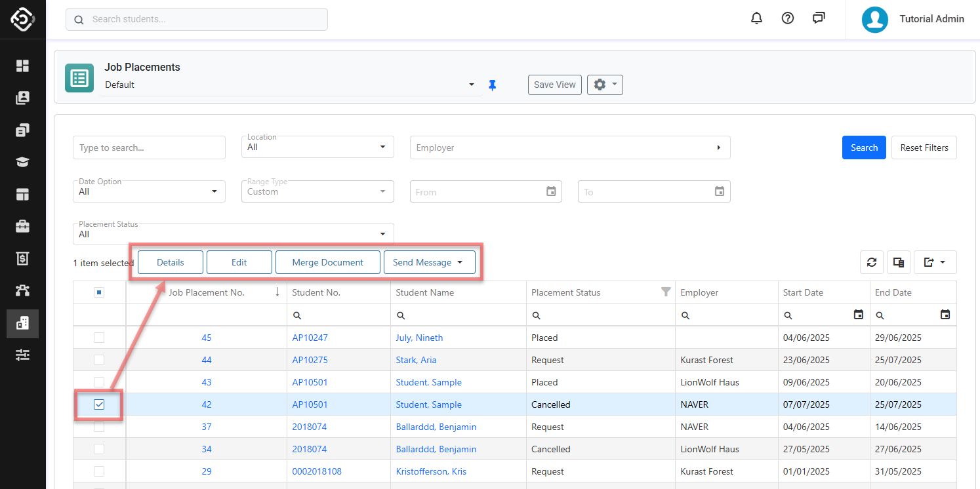Tick the checkbox for placement 45 row

(x=99, y=338)
